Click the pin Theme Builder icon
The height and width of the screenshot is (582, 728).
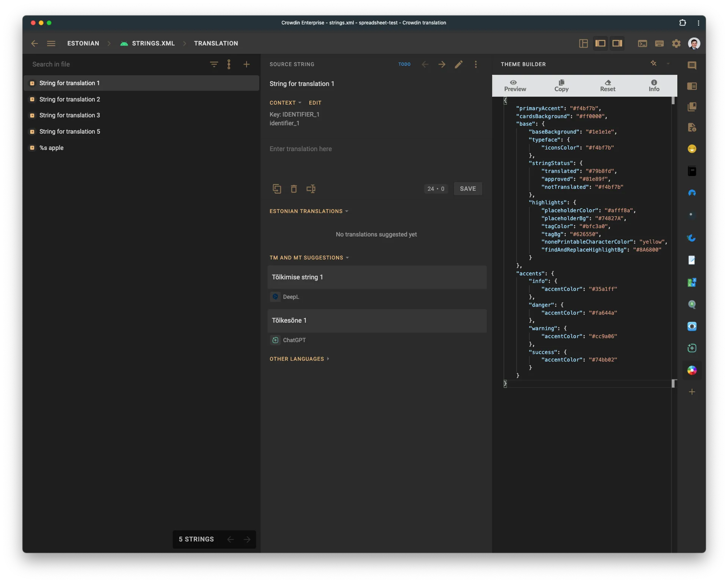pyautogui.click(x=653, y=64)
